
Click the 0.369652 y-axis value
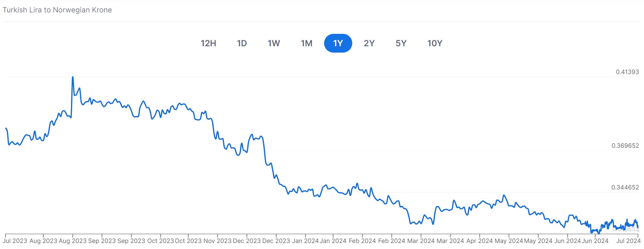(625, 146)
